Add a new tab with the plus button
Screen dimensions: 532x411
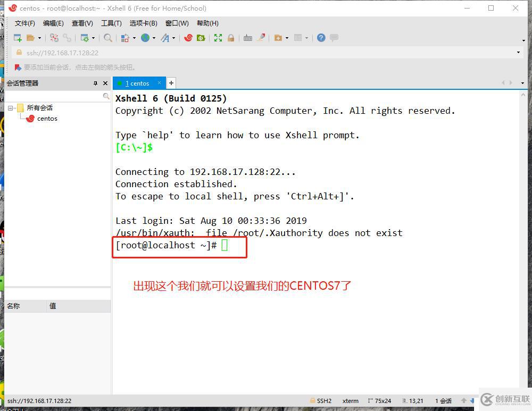[x=171, y=83]
